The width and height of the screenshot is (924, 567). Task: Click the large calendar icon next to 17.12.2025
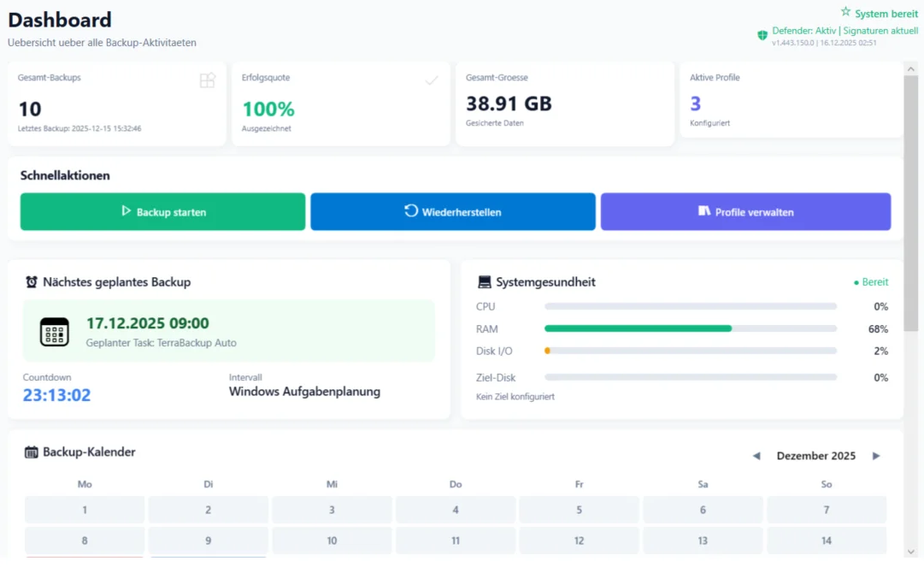pos(55,331)
